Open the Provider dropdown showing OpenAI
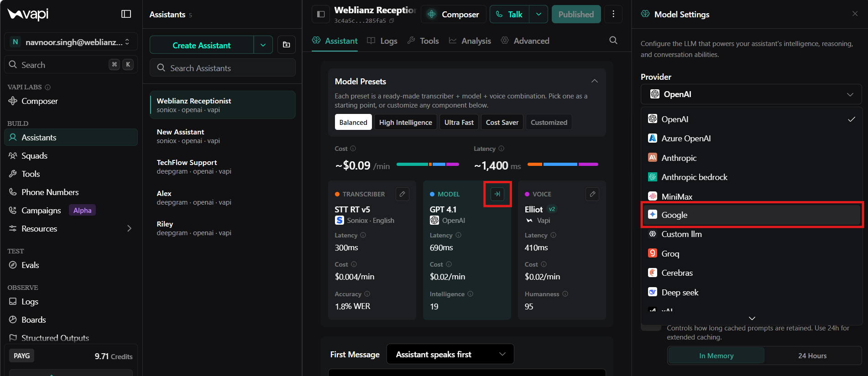Viewport: 868px width, 376px height. [x=751, y=94]
